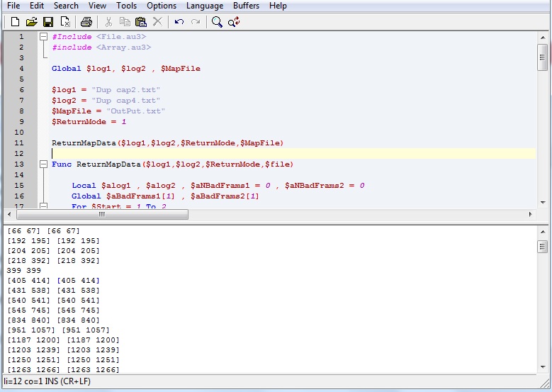552x392 pixels.
Task: Click the output pane scrollbar up arrow
Action: pyautogui.click(x=543, y=232)
